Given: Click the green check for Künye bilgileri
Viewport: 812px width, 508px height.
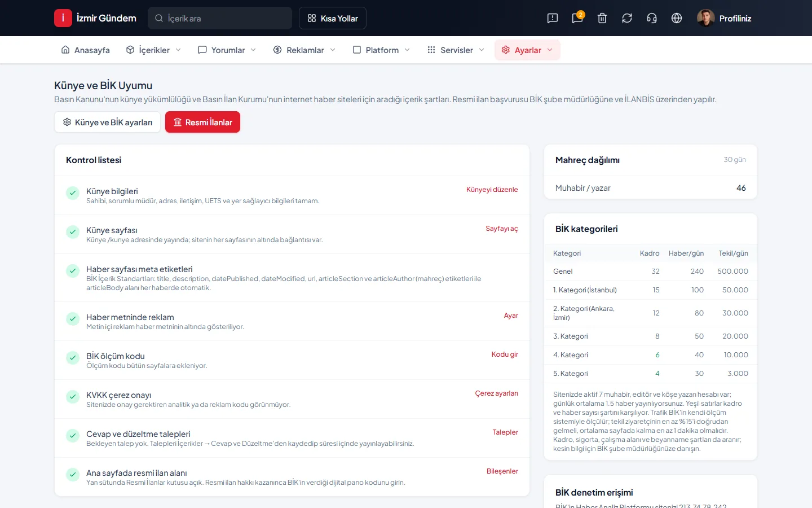Looking at the screenshot, I should point(73,193).
